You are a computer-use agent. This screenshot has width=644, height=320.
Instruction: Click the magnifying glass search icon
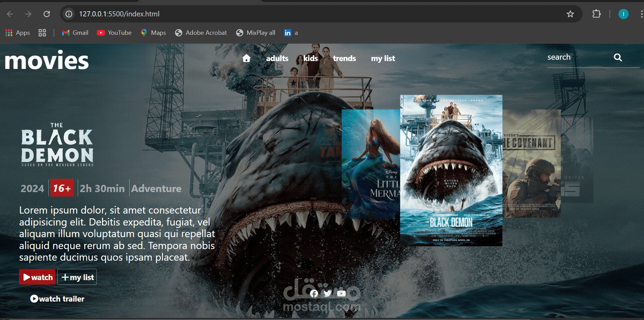618,57
